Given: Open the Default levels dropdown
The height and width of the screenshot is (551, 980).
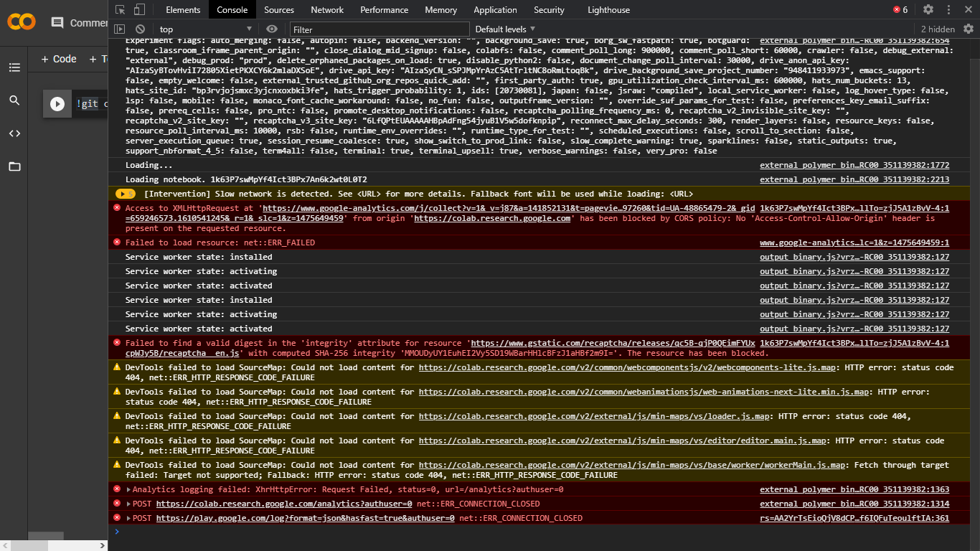Looking at the screenshot, I should pyautogui.click(x=505, y=29).
